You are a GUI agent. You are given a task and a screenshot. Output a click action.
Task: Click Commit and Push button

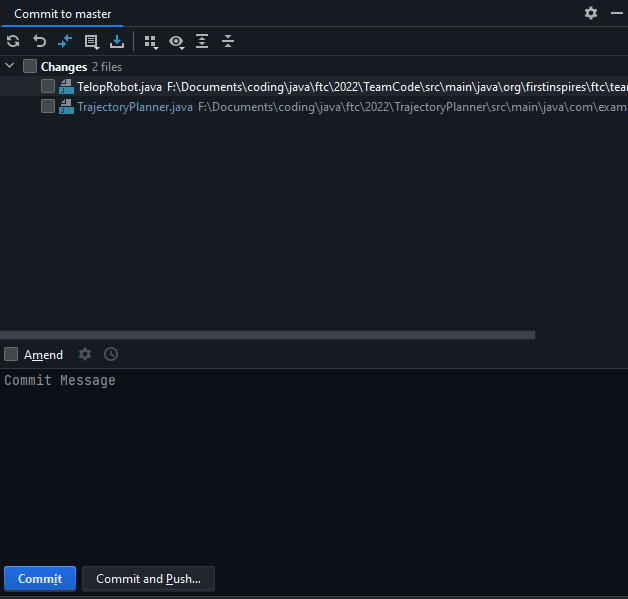click(x=149, y=579)
